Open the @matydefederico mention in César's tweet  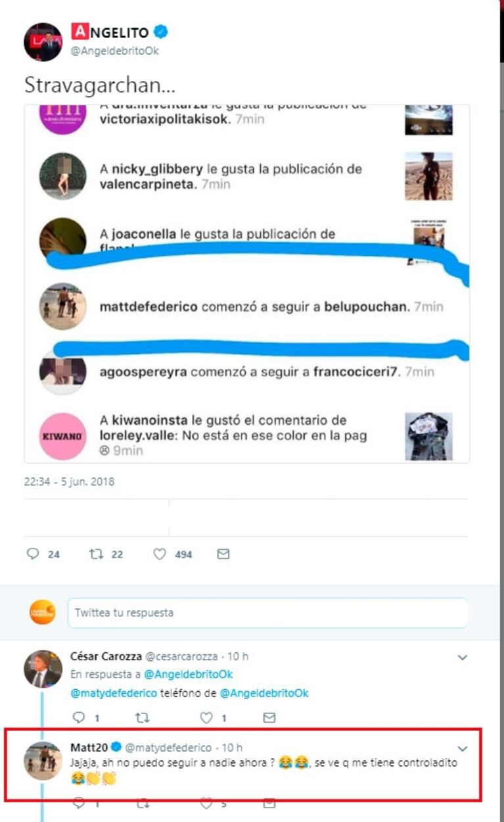(x=114, y=693)
